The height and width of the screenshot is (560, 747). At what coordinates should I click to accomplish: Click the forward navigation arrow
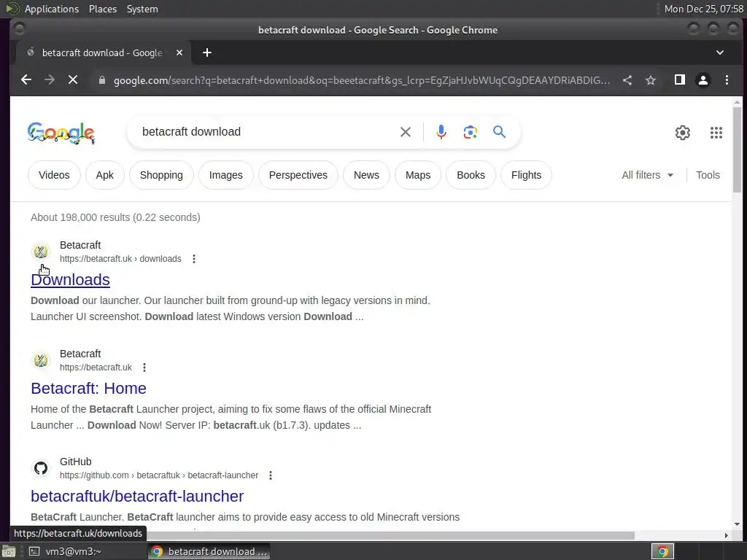(50, 80)
